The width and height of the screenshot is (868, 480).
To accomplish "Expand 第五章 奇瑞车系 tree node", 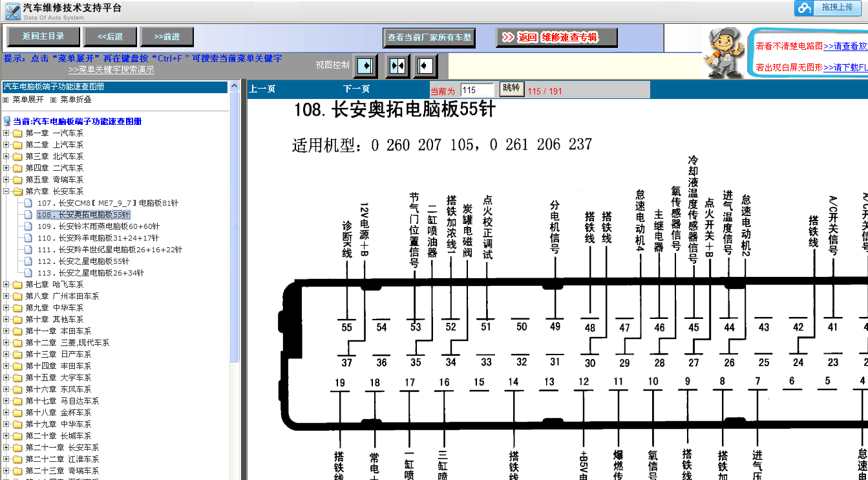I will [6, 180].
